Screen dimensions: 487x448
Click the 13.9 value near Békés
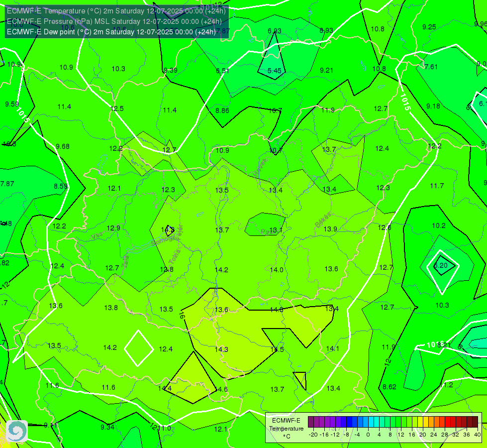330,229
